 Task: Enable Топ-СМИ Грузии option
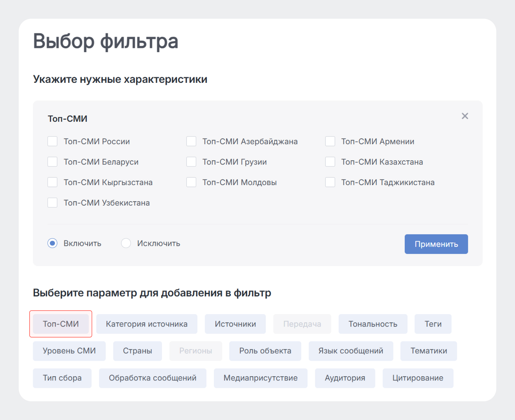191,162
